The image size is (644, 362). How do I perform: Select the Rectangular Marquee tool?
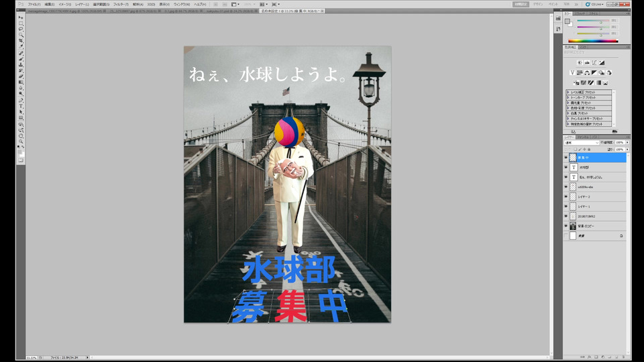pyautogui.click(x=21, y=23)
